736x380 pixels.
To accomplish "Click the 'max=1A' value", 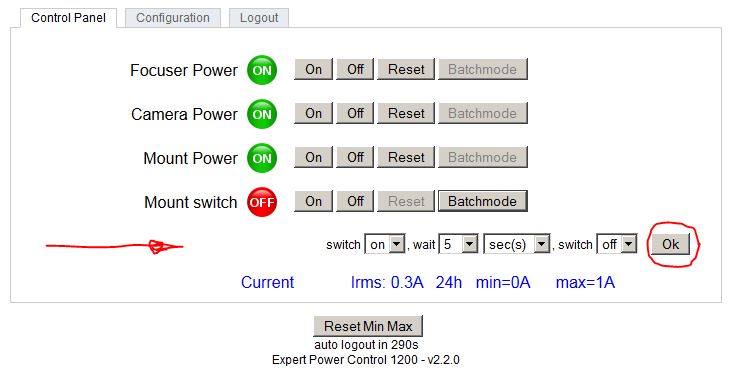I will (x=585, y=282).
